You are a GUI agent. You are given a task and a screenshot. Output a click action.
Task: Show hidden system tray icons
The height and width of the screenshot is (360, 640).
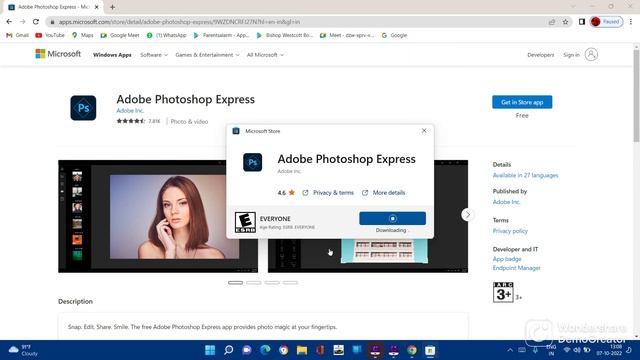pyautogui.click(x=510, y=350)
